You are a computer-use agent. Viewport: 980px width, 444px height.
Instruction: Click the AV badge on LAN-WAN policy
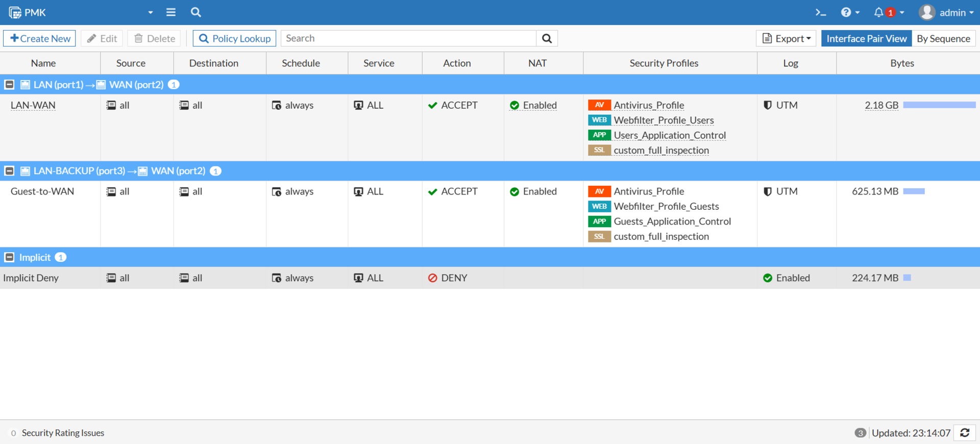point(599,105)
